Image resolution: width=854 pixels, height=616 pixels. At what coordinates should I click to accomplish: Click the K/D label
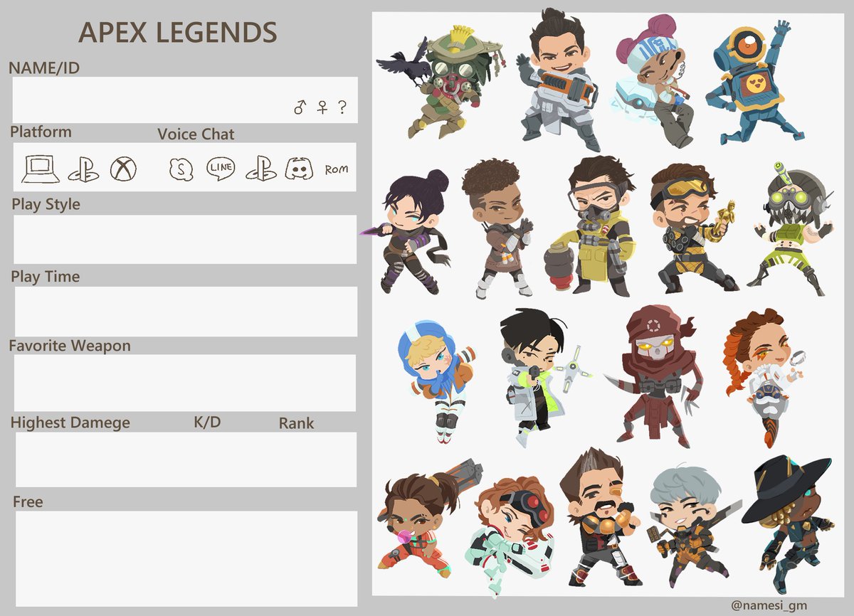pos(207,423)
